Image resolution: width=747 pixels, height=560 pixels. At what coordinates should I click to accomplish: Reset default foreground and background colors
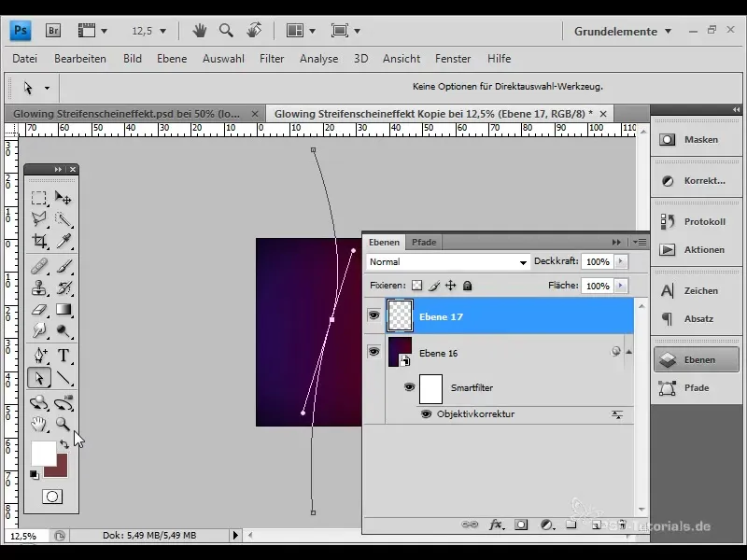[35, 475]
